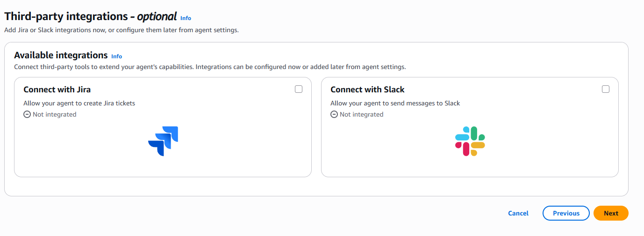Click Not integrated text under Slack
Screen dimensions: 644x236
click(361, 114)
